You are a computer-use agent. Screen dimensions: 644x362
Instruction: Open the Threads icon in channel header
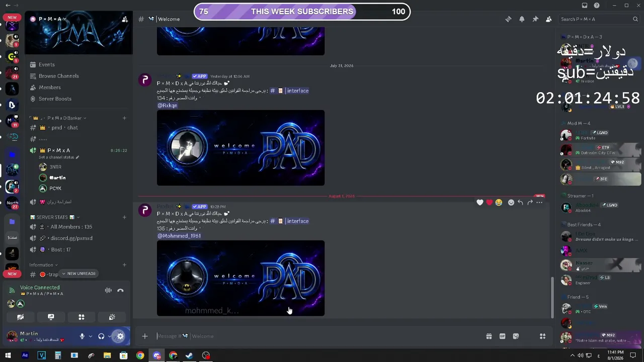point(508,19)
